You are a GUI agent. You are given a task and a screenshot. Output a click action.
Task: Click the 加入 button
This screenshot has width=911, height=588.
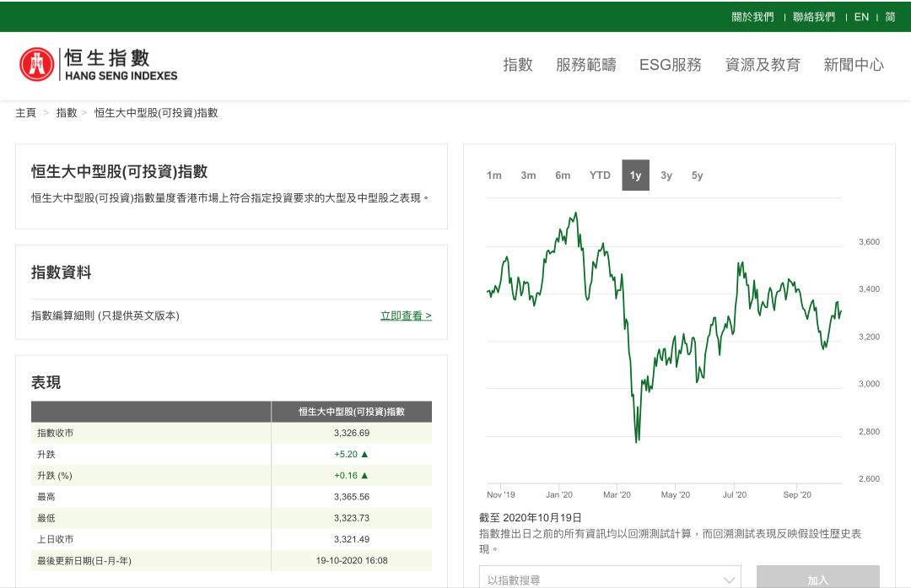817,579
